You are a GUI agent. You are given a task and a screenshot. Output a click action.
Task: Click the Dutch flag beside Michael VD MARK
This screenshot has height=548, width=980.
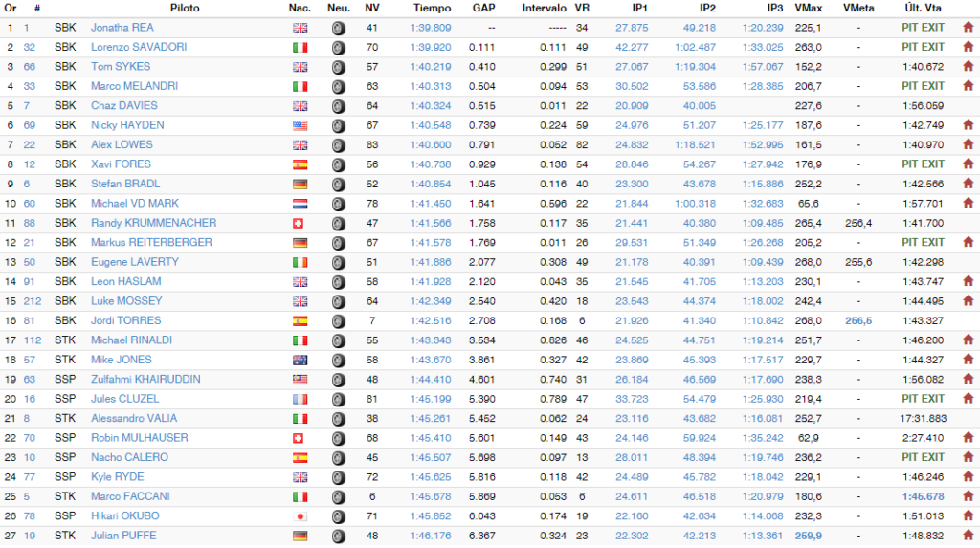pyautogui.click(x=300, y=204)
